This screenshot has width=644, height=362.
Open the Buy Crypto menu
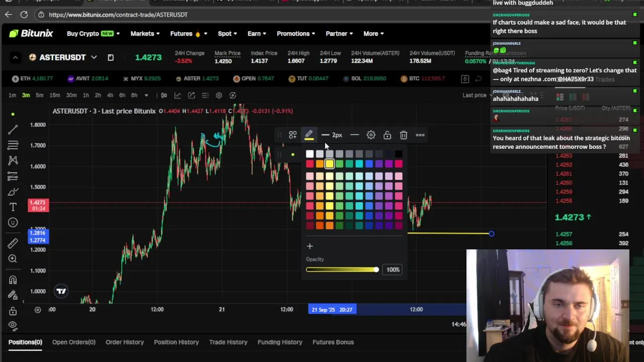(x=93, y=34)
